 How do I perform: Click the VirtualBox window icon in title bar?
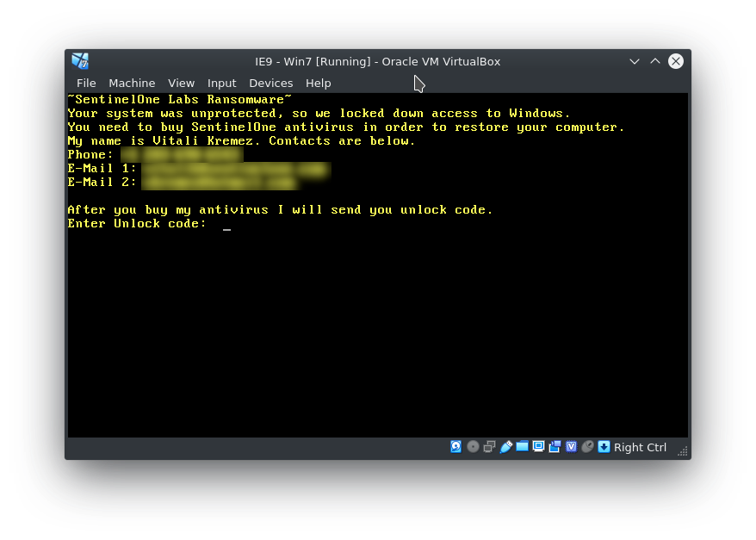point(80,61)
